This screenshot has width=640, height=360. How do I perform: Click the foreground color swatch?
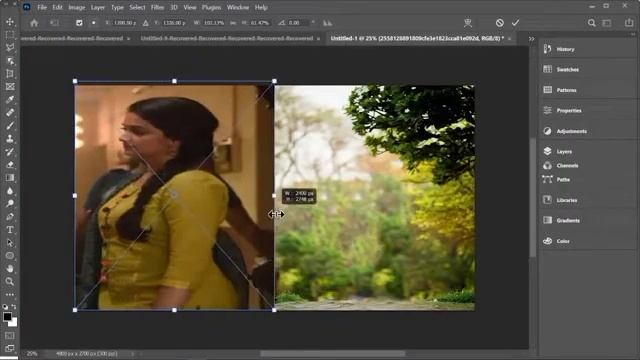pyautogui.click(x=7, y=316)
